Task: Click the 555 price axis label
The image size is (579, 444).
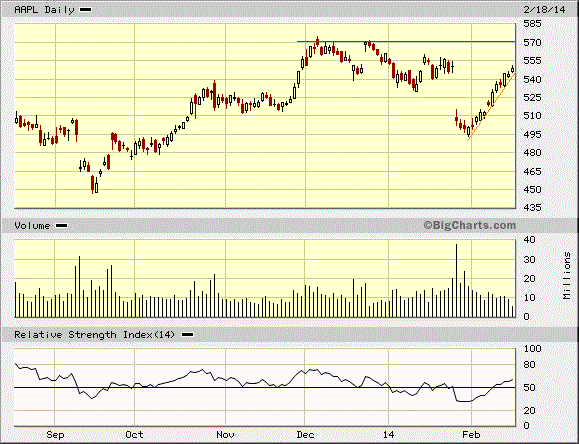Action: click(x=532, y=61)
